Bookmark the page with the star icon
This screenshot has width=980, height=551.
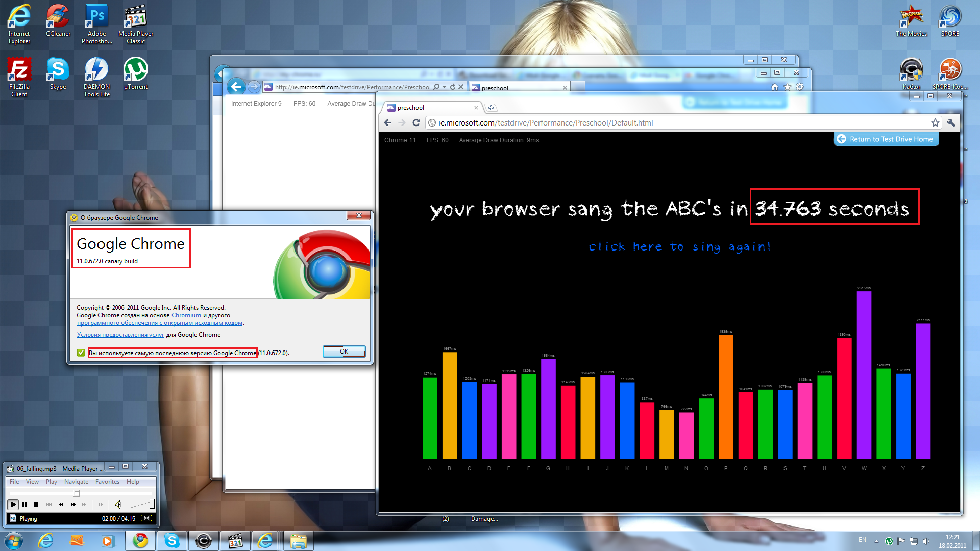click(935, 123)
